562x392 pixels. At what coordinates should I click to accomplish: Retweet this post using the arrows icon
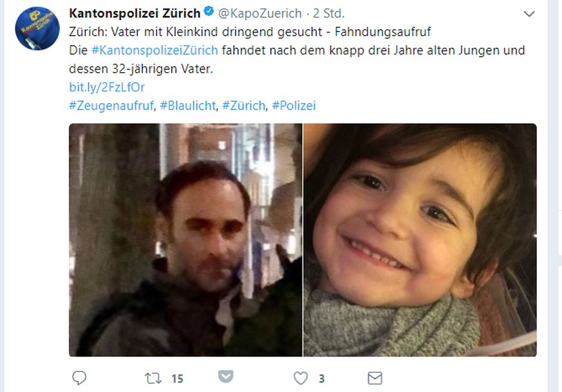tap(153, 378)
